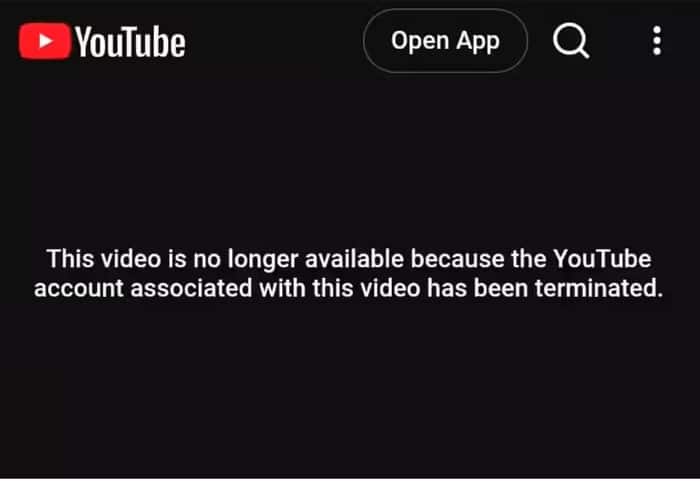Open the three-dot more options menu
Viewport: 700px width, 481px height.
tap(657, 41)
